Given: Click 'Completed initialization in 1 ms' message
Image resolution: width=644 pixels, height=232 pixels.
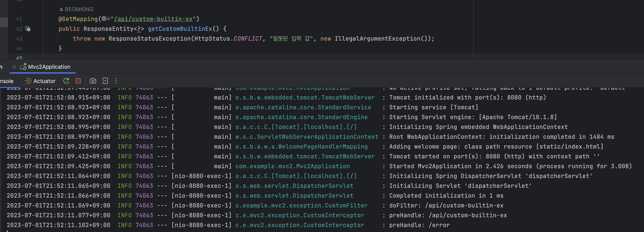Looking at the screenshot, I should [x=446, y=196].
